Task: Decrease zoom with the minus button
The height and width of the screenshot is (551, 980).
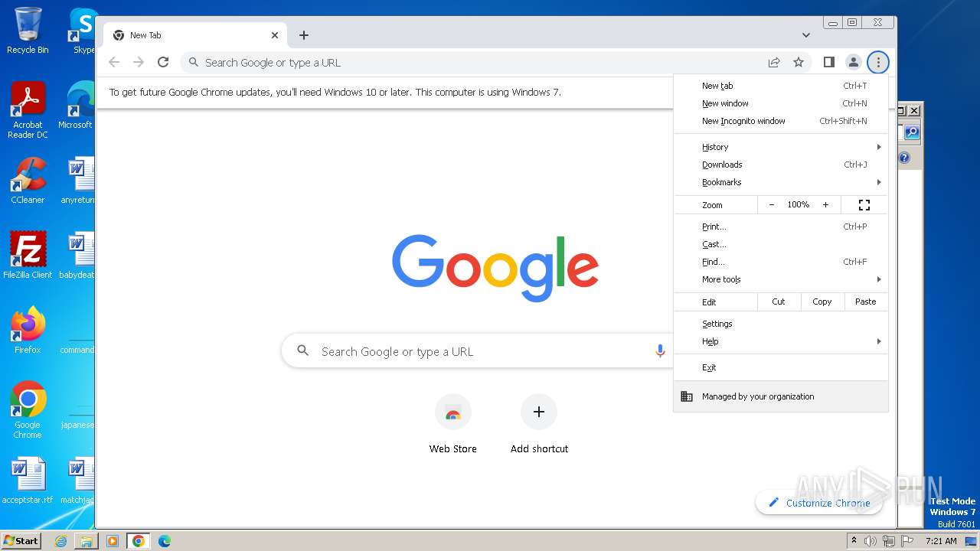Action: tap(771, 205)
